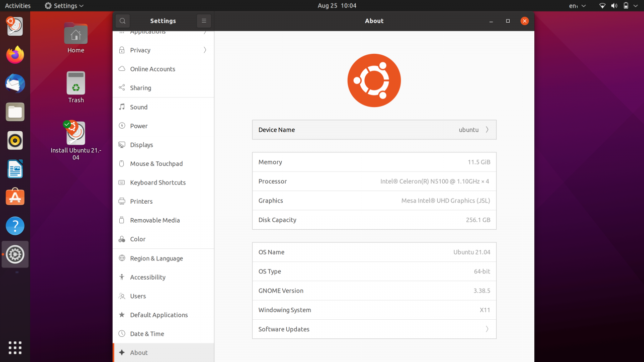Launch Firefox from the dock
The image size is (644, 362).
[x=15, y=55]
